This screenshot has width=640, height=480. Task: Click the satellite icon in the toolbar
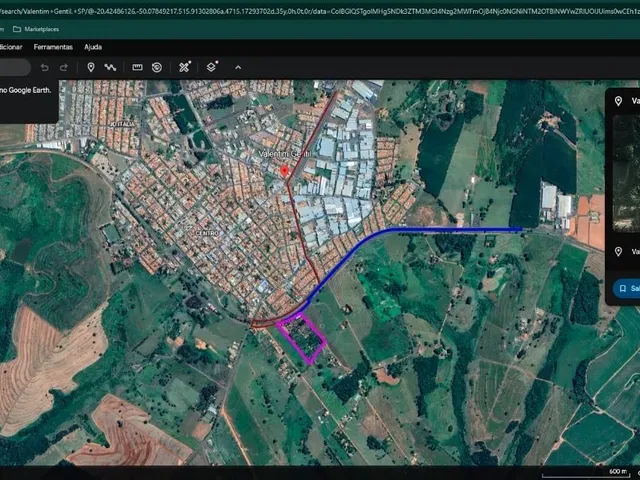coord(184,67)
